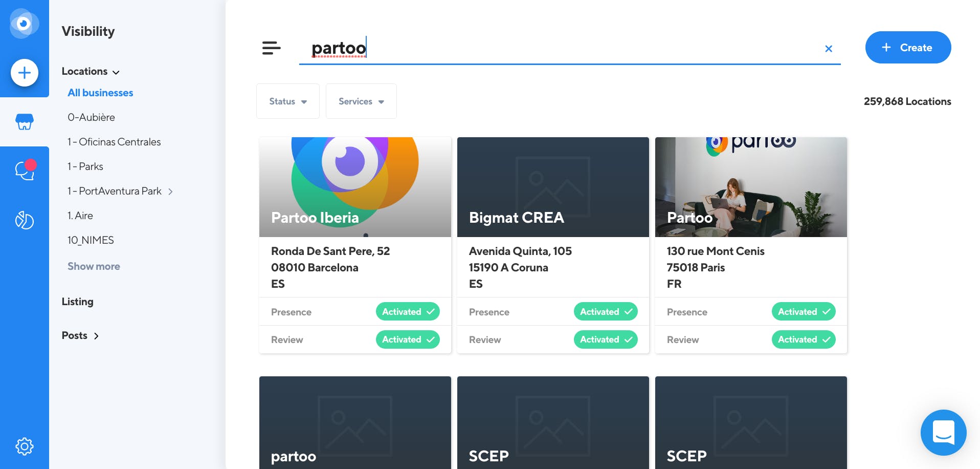Select All businesses in the sidebar
This screenshot has height=469, width=980.
(100, 93)
